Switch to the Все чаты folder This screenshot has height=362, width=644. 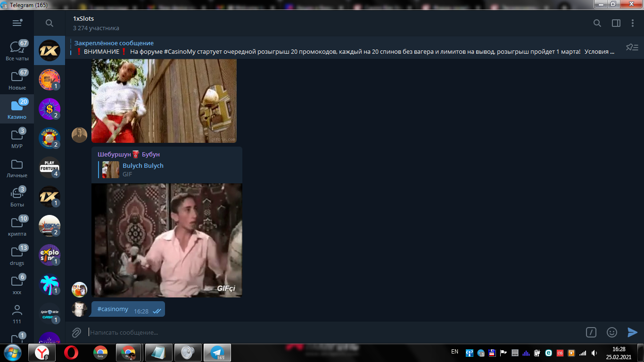click(x=17, y=50)
